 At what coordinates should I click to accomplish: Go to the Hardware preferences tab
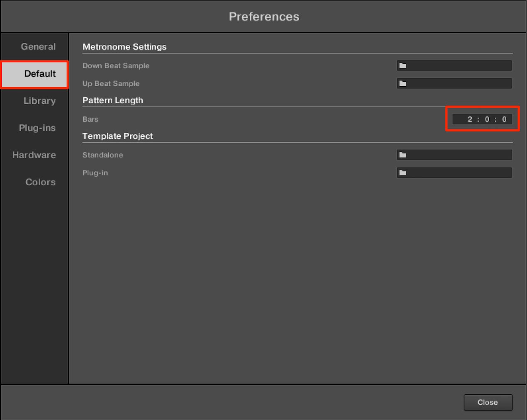[35, 155]
